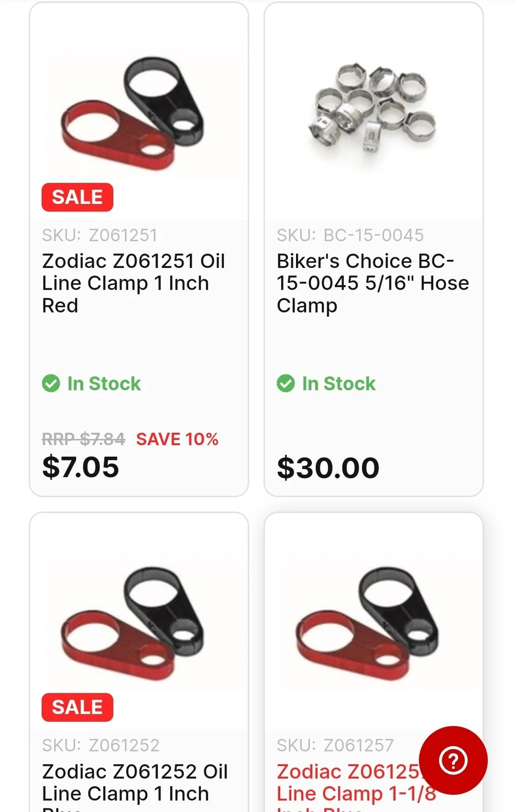Open Zodiac Z061252 Oil Line Clamp title

coord(135,783)
